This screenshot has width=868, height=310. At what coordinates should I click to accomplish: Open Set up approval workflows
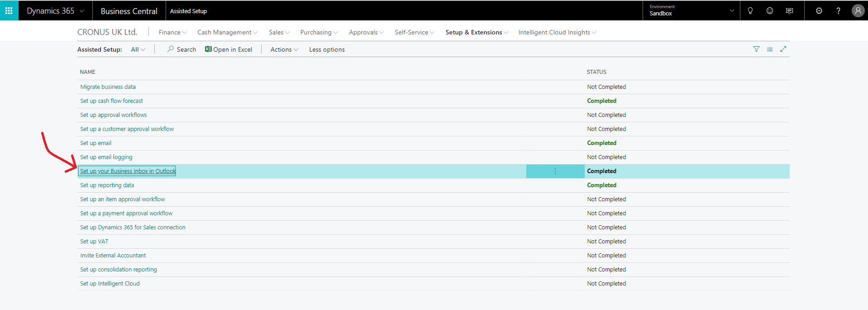114,115
